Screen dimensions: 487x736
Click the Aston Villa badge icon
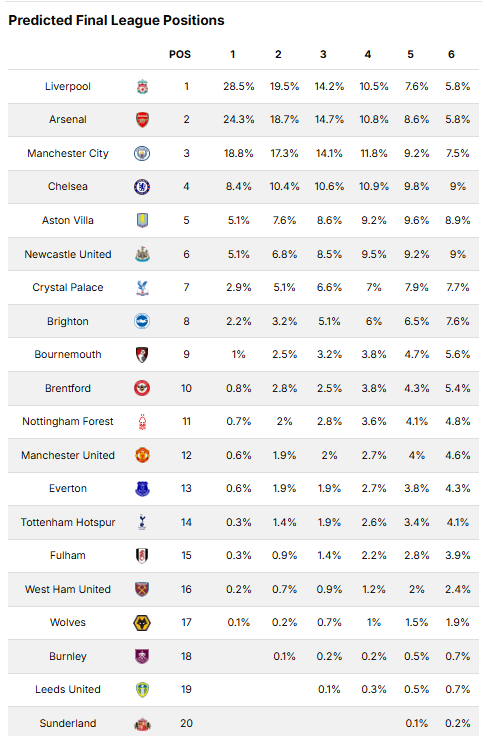[142, 220]
